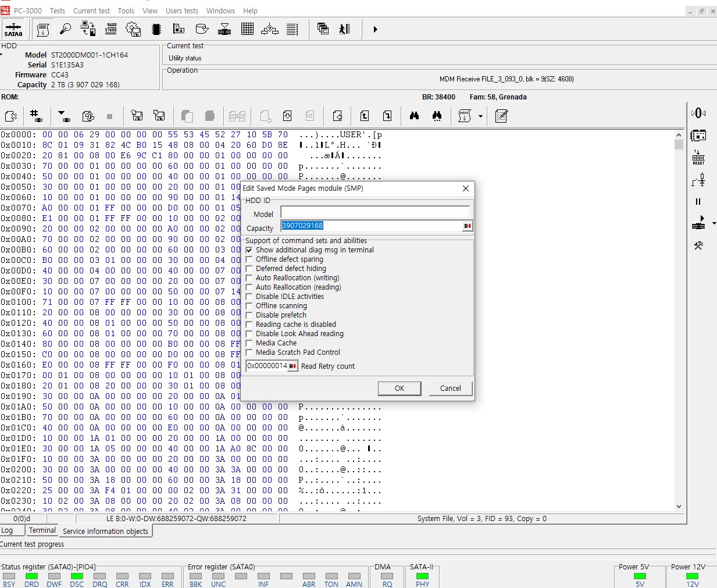Image resolution: width=717 pixels, height=588 pixels.
Task: Enable Offline defect sparing checkbox
Action: coord(249,259)
